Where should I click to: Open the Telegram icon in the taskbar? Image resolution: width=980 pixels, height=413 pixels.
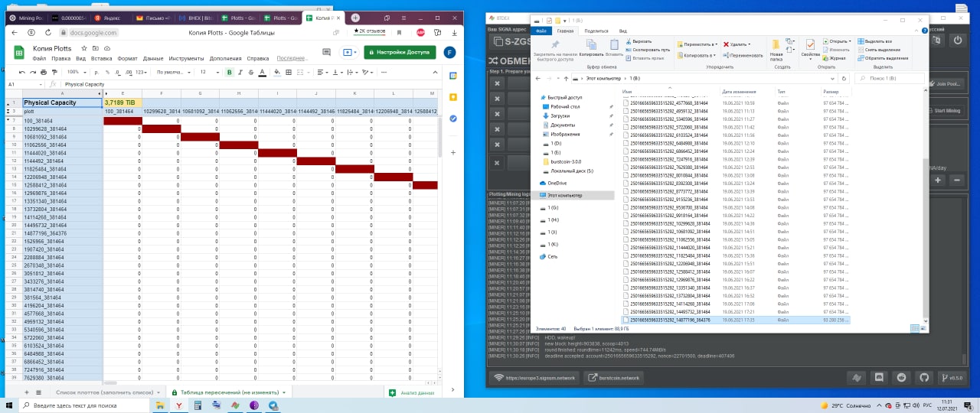click(x=273, y=405)
